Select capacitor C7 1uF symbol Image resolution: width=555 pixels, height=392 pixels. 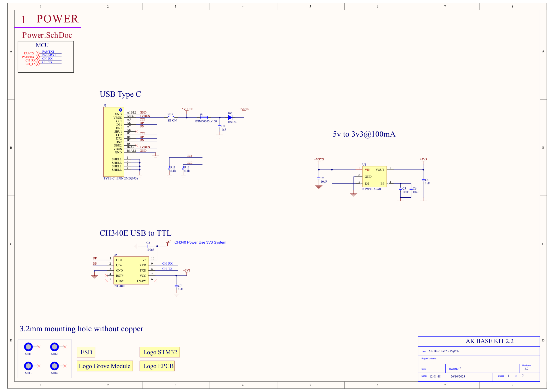pos(176,286)
